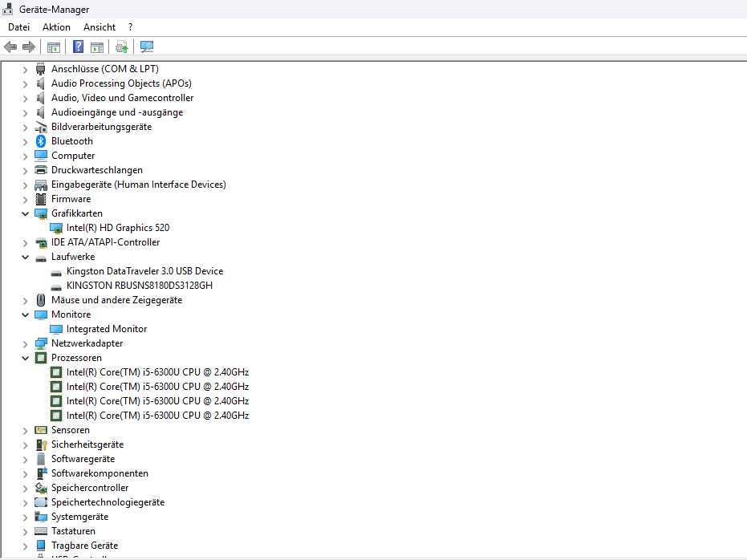The image size is (747, 560).
Task: Open the ? help menu
Action: tap(130, 27)
